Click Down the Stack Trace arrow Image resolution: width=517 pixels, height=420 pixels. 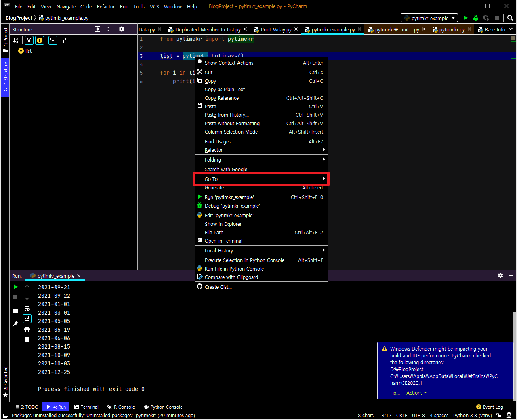pyautogui.click(x=27, y=298)
